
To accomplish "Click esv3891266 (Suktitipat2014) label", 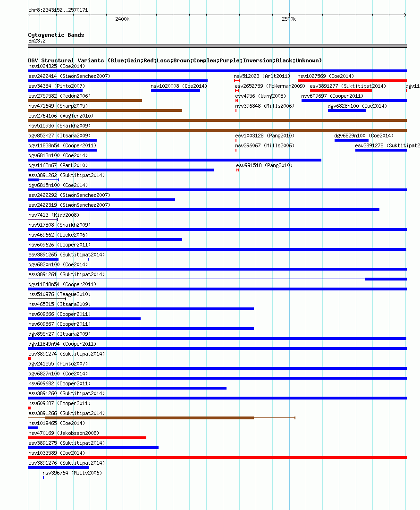I will 67,413.
